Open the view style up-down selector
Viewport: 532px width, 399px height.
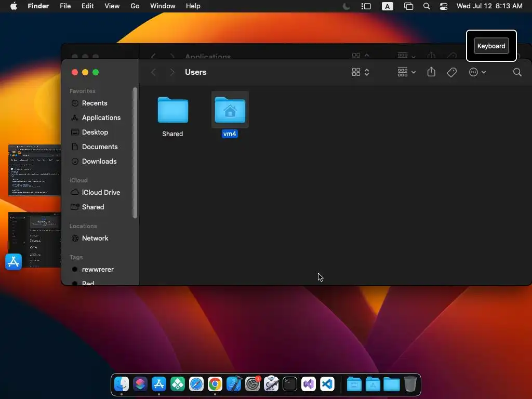click(367, 72)
